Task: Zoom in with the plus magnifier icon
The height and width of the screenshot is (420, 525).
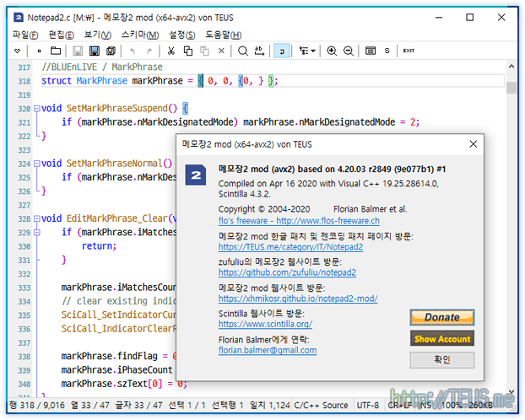Action: (x=332, y=51)
